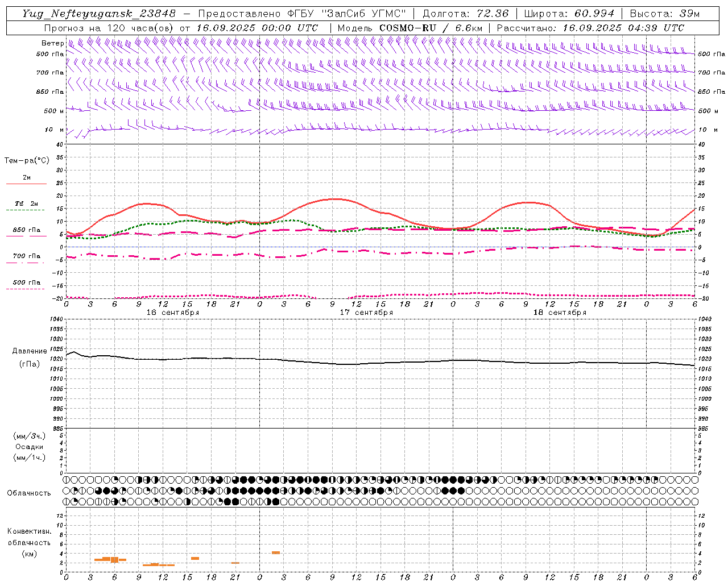Screen dimensions: 728x582
Task: Click the '(мм/1ч.)' precipitation unit label
Action: coord(29,458)
